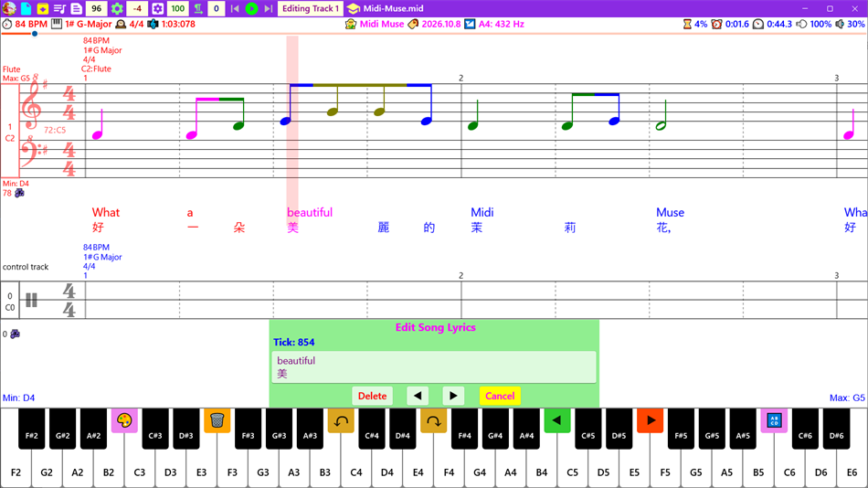Screen dimensions: 868x488
Task: Click the F#3 black piano key
Action: tap(248, 430)
